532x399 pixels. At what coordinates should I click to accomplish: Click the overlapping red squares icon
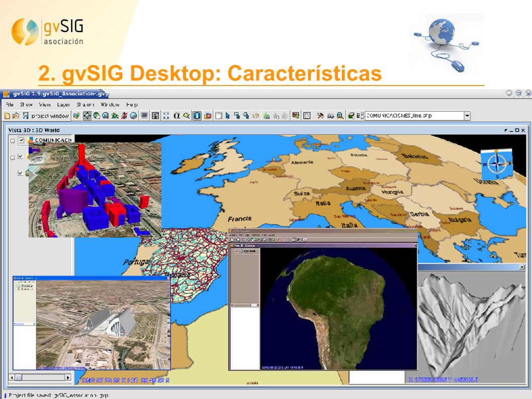208,116
